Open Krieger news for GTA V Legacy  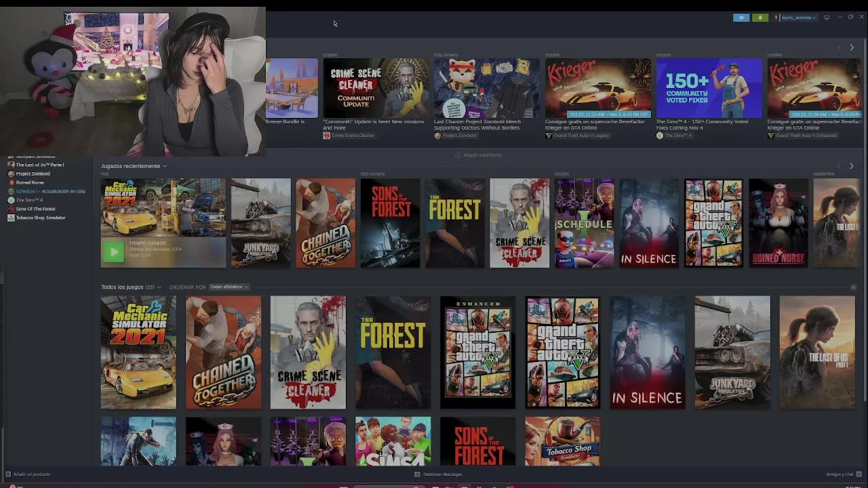coord(598,88)
